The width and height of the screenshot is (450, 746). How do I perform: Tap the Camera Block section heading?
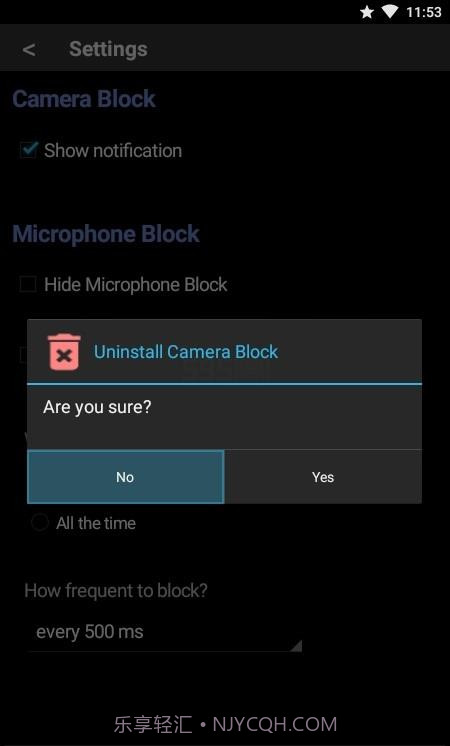coord(84,98)
